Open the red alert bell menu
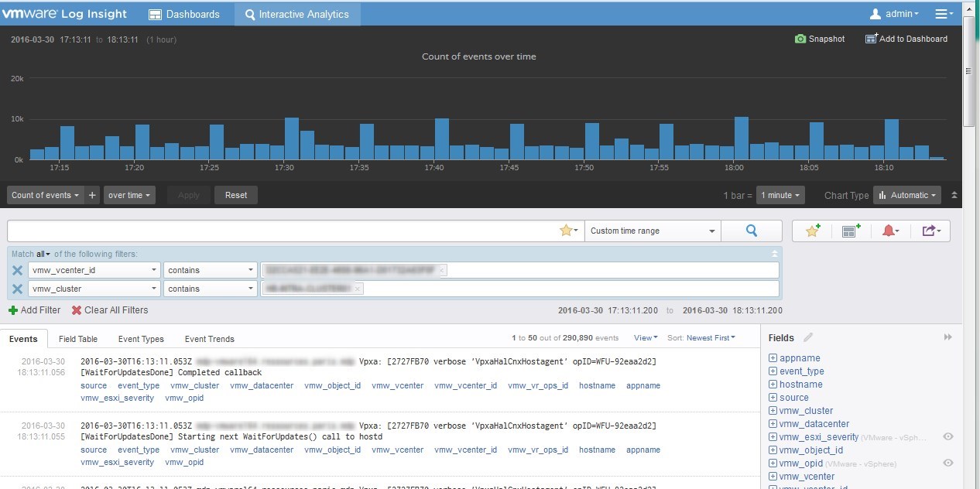 coord(890,231)
